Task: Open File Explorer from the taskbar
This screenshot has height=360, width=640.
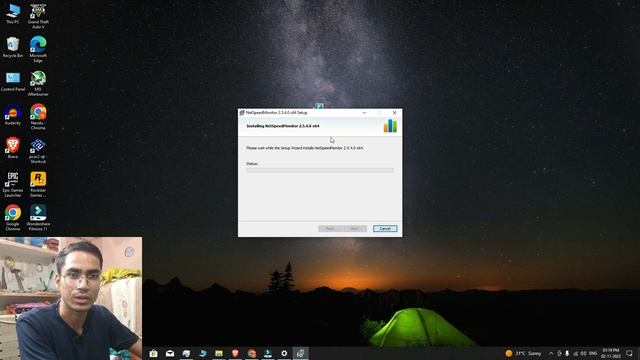Action: (219, 353)
